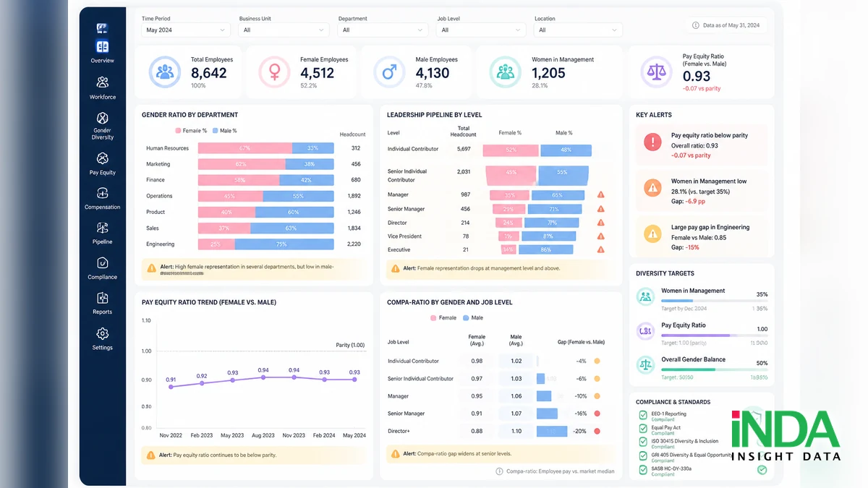Image resolution: width=868 pixels, height=488 pixels.
Task: Toggle the EEO-1 Reporting compliance checkbox
Action: pyautogui.click(x=643, y=415)
